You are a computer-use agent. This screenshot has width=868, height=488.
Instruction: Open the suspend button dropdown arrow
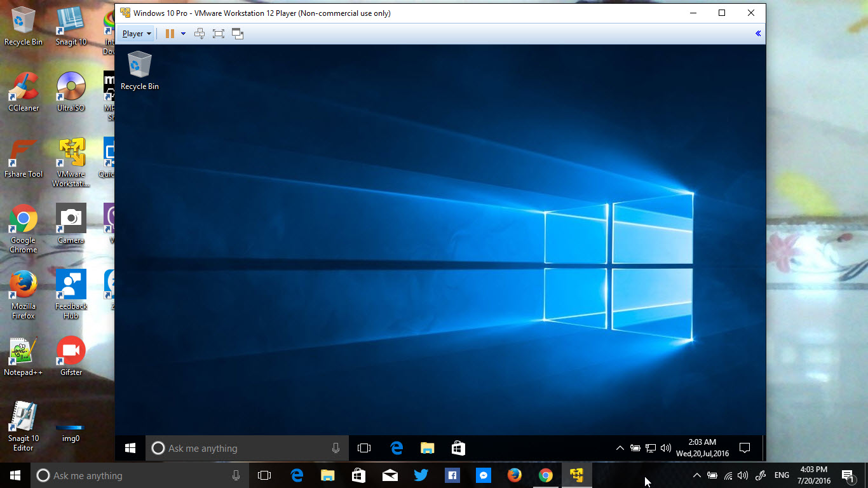(184, 33)
